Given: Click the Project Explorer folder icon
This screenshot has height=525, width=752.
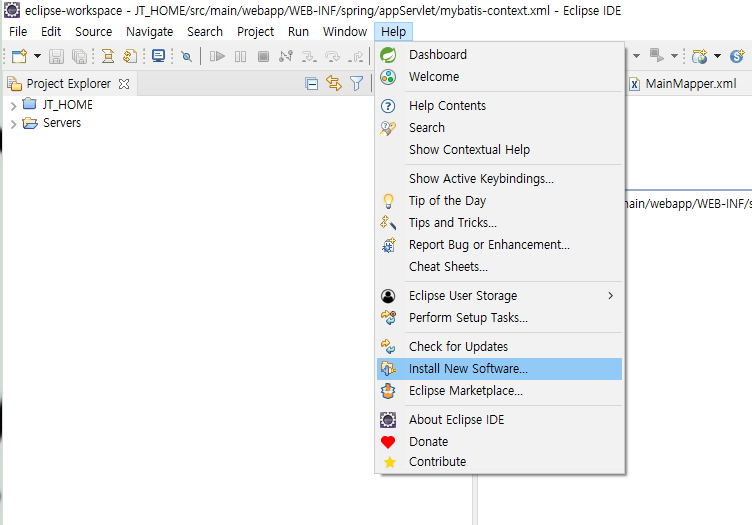Looking at the screenshot, I should [14, 84].
